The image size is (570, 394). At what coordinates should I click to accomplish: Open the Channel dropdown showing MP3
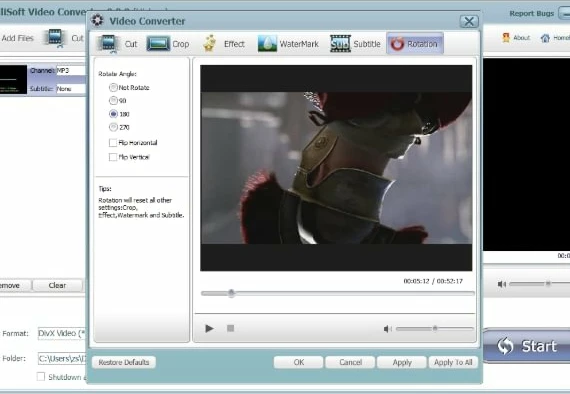[x=71, y=71]
